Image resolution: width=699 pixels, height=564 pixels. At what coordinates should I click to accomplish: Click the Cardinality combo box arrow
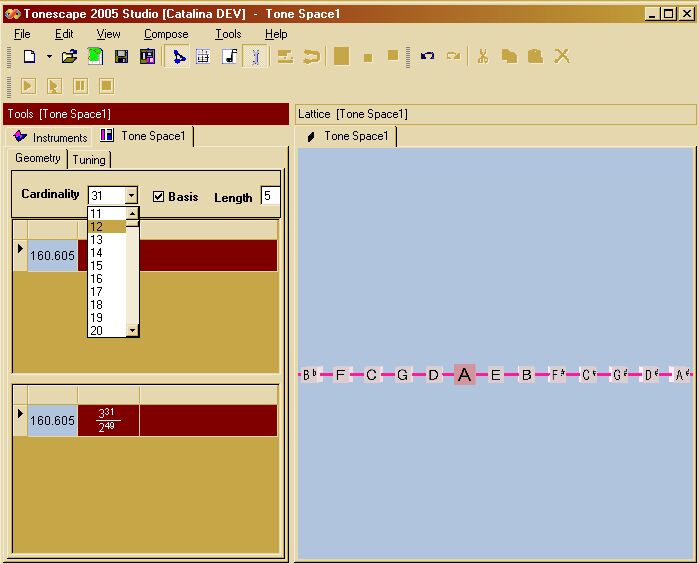click(131, 195)
